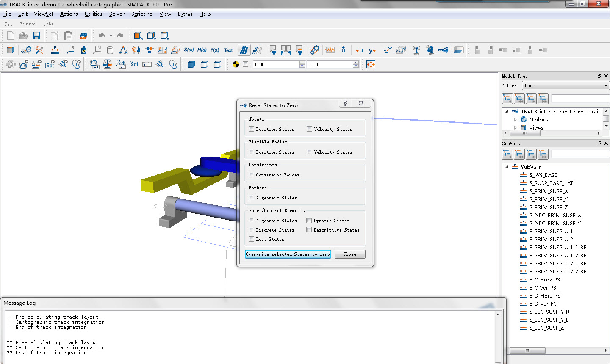Screen dimensions: 610x364
Task: Collapse the SubVars root node
Action: (x=507, y=167)
